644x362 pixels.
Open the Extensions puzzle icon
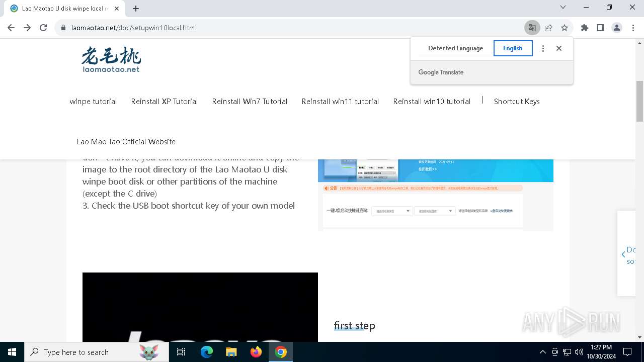coord(585,28)
